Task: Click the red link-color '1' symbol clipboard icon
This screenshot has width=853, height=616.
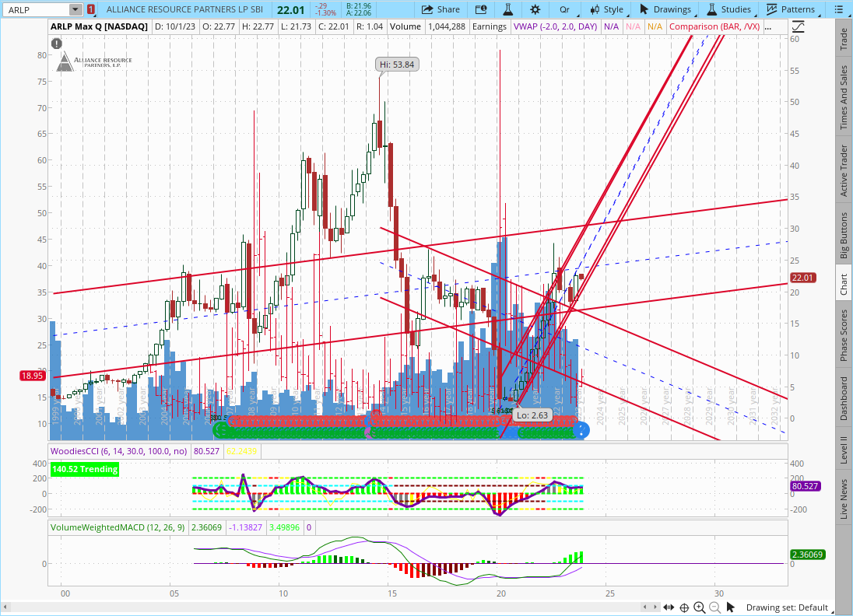Action: point(91,9)
